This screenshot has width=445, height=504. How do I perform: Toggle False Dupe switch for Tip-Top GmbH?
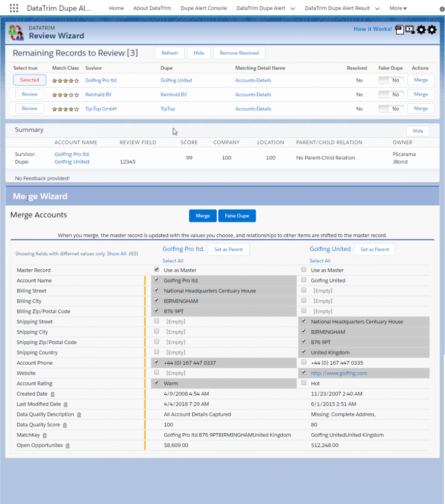pos(391,109)
